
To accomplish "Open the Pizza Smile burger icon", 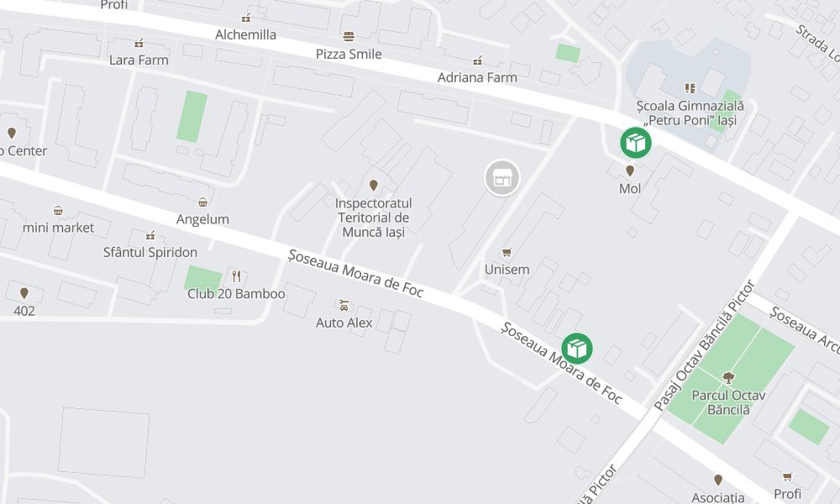I will [x=349, y=36].
